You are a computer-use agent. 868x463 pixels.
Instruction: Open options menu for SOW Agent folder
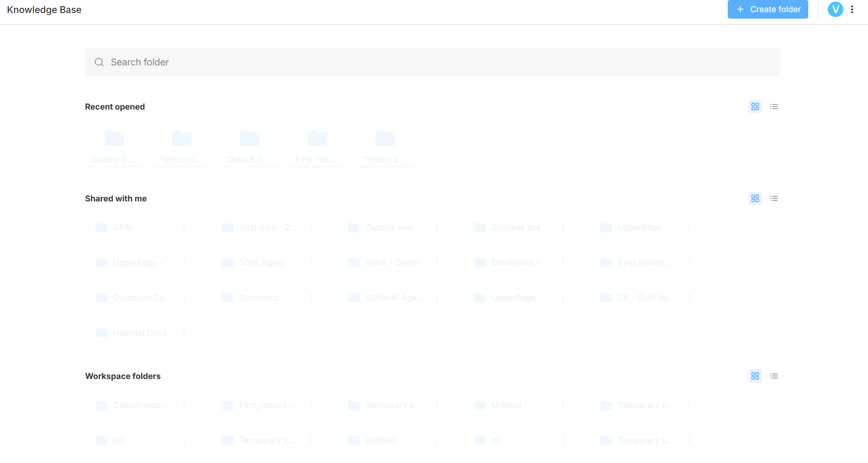tap(310, 263)
